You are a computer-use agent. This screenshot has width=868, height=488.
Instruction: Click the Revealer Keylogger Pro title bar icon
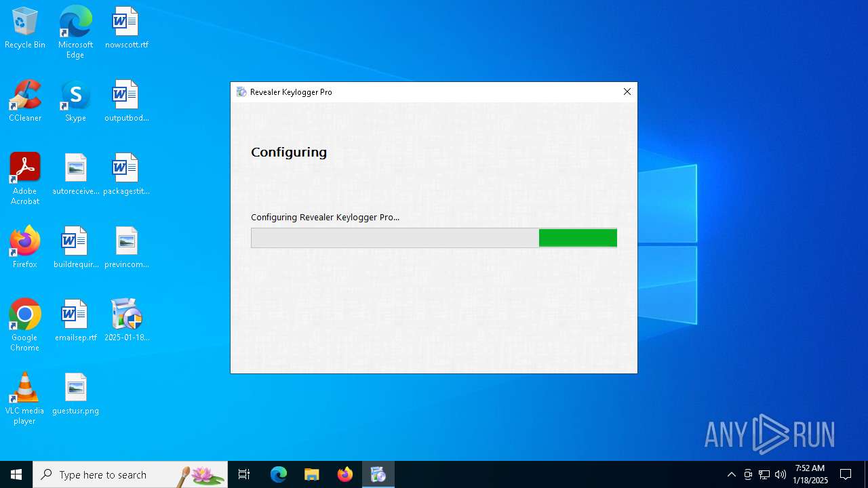click(241, 91)
